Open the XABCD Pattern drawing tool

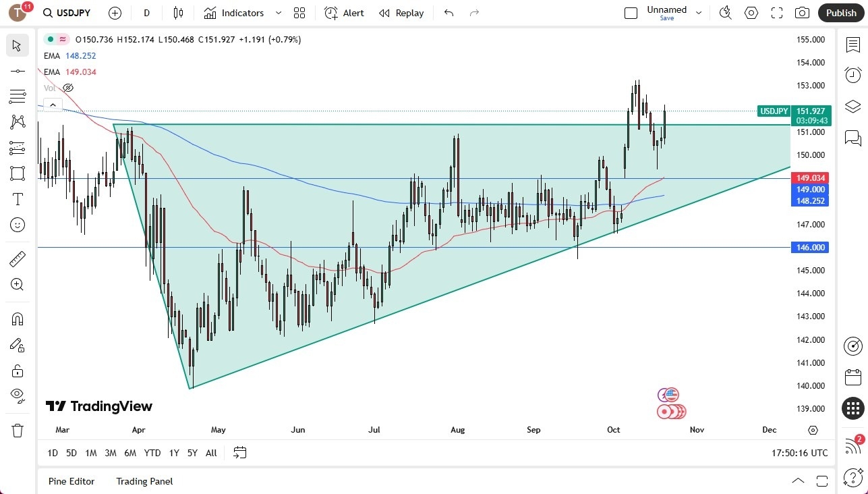(x=17, y=121)
